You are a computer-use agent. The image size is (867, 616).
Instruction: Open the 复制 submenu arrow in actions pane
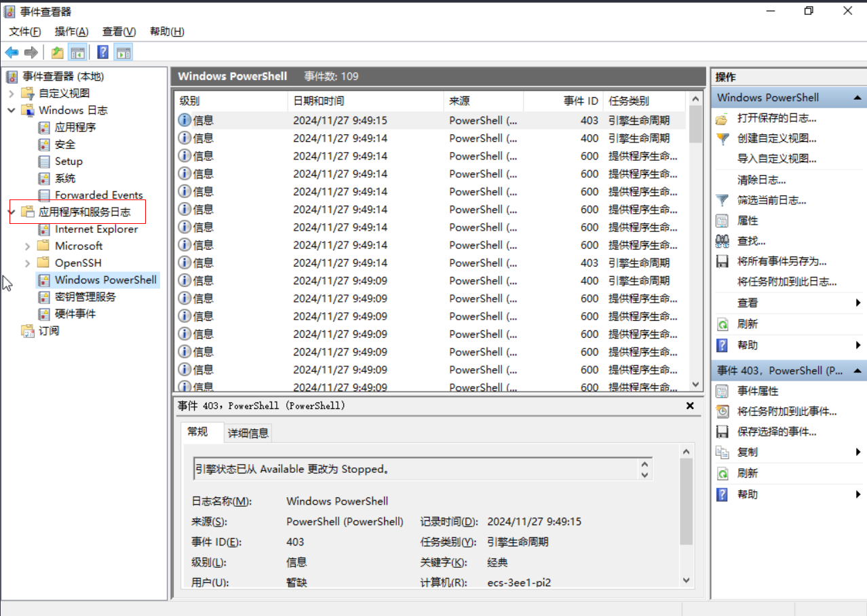coord(859,452)
